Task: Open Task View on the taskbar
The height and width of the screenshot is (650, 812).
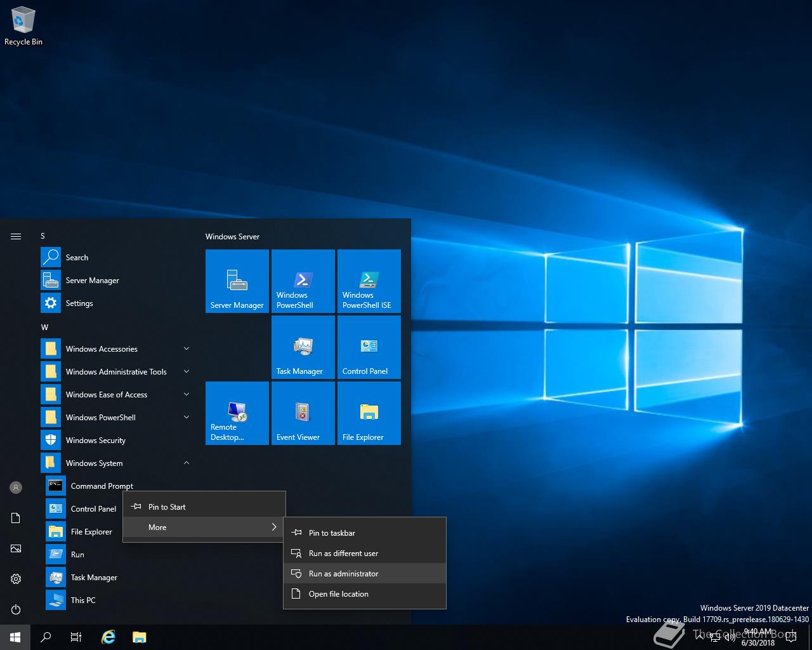Action: tap(76, 637)
